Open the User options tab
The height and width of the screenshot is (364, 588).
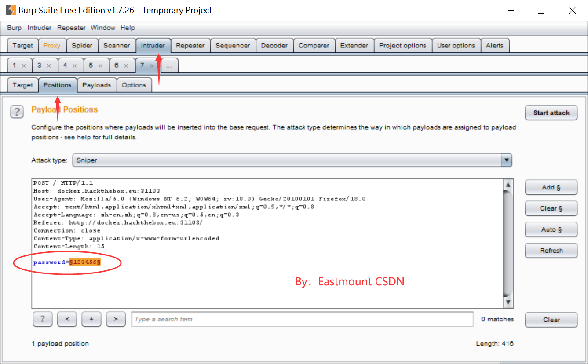(x=456, y=46)
